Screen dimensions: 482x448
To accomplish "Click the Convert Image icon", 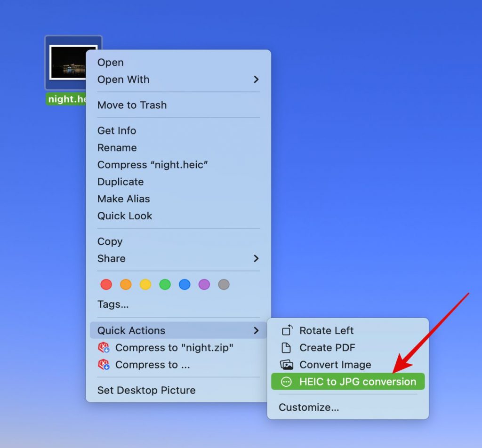I will click(x=287, y=365).
